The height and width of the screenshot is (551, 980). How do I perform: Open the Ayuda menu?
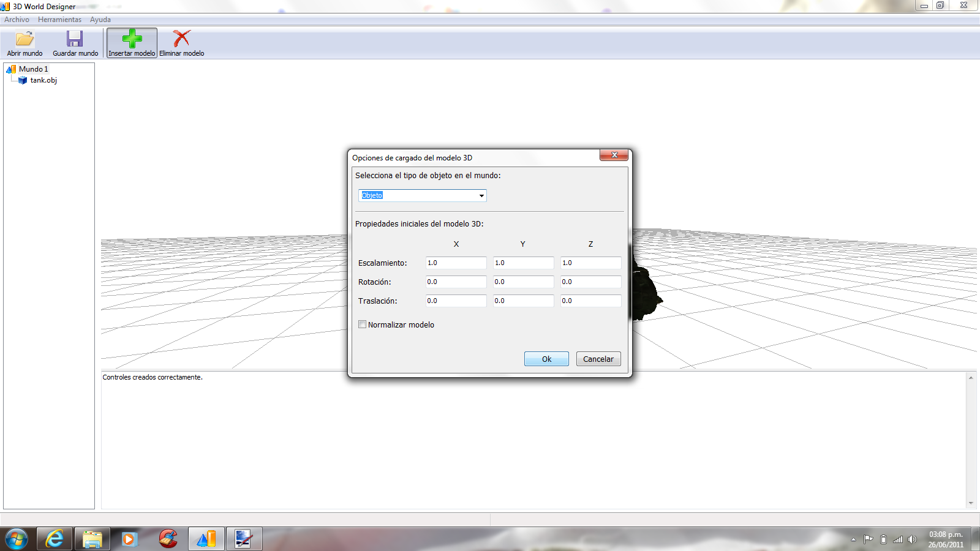[x=100, y=20]
